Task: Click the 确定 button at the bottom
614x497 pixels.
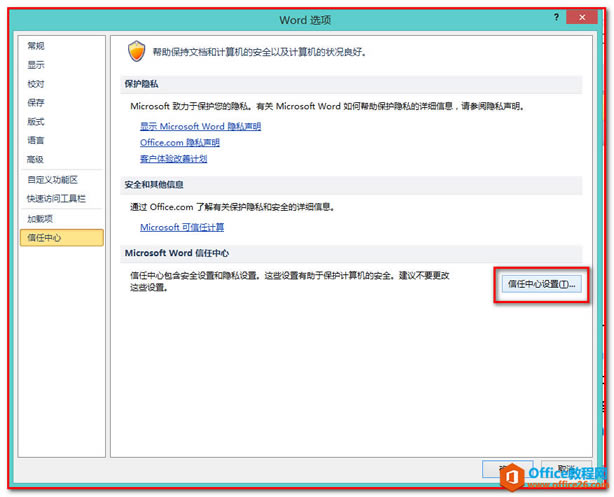Action: pyautogui.click(x=507, y=469)
